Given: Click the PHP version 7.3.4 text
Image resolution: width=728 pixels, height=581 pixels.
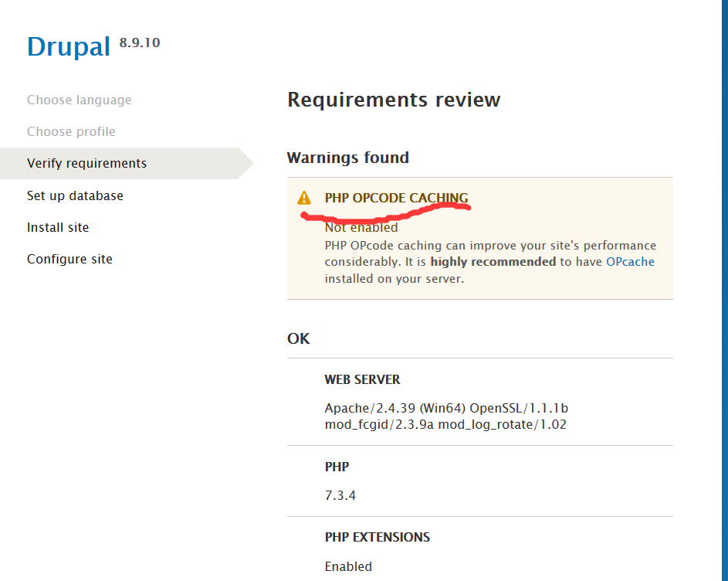Looking at the screenshot, I should coord(340,495).
